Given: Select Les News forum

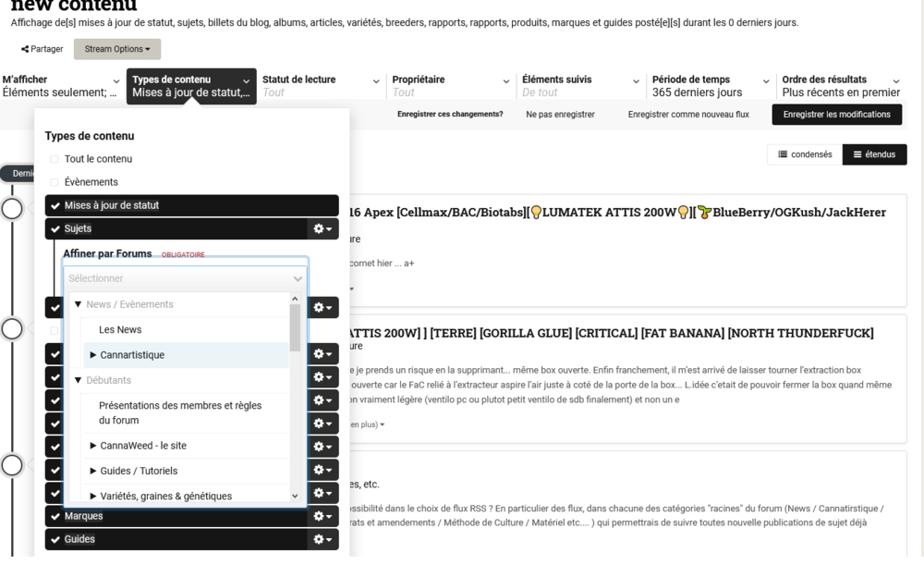Looking at the screenshot, I should (120, 330).
